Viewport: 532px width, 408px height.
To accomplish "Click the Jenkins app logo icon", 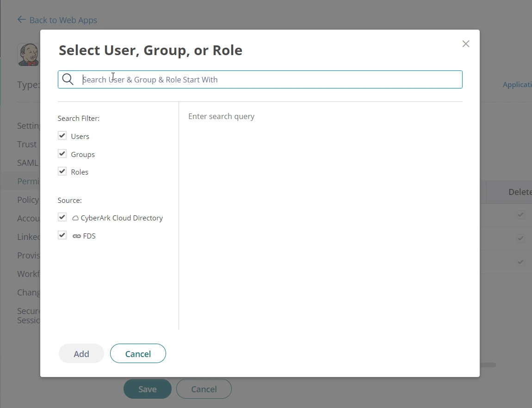I will [x=28, y=55].
